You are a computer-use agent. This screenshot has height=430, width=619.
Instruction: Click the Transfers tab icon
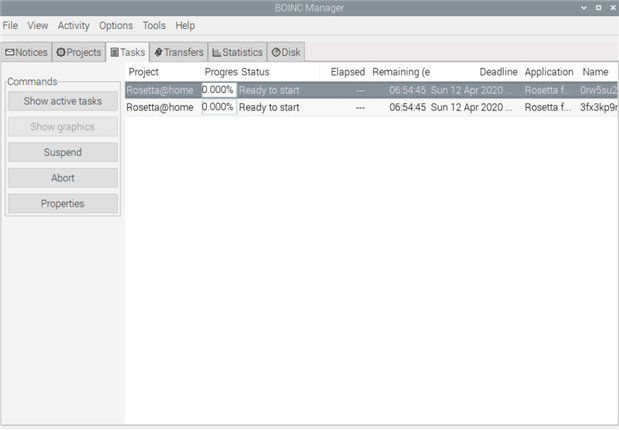point(158,52)
